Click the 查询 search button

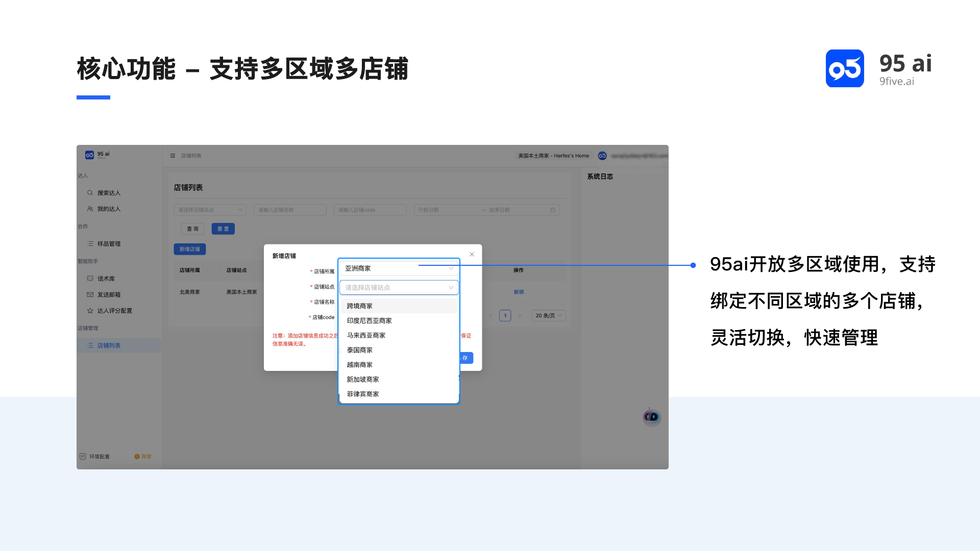(192, 229)
